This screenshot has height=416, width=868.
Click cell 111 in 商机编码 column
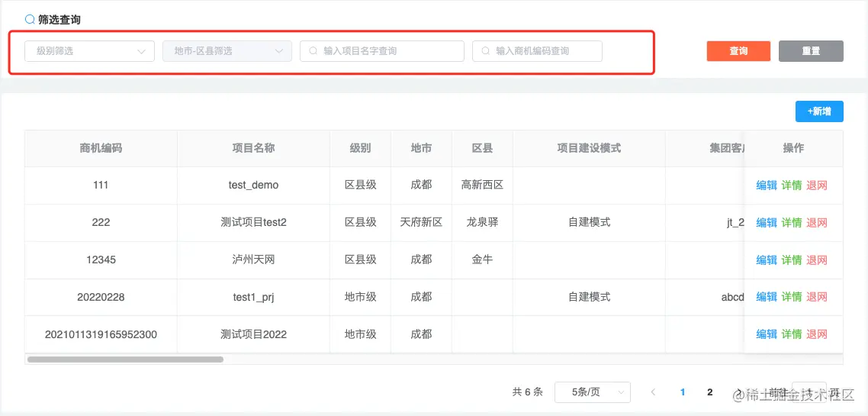pos(101,185)
